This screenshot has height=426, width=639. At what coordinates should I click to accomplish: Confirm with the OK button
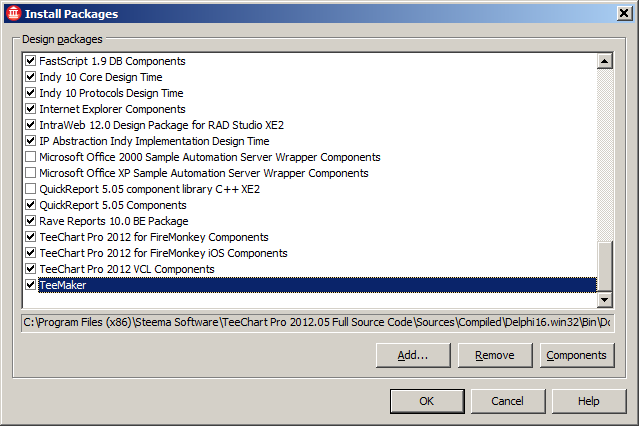tap(427, 402)
